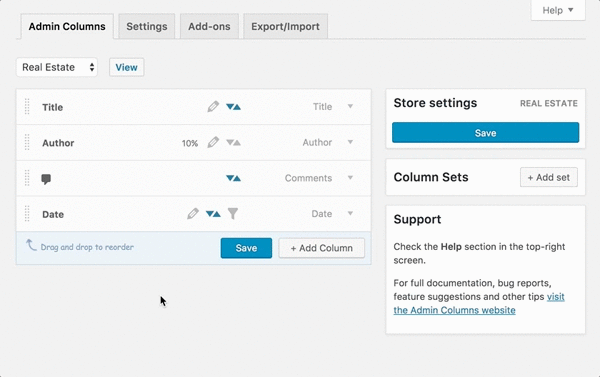Click the pencil edit icon in Title row
Screen dimensions: 600x377
213,106
